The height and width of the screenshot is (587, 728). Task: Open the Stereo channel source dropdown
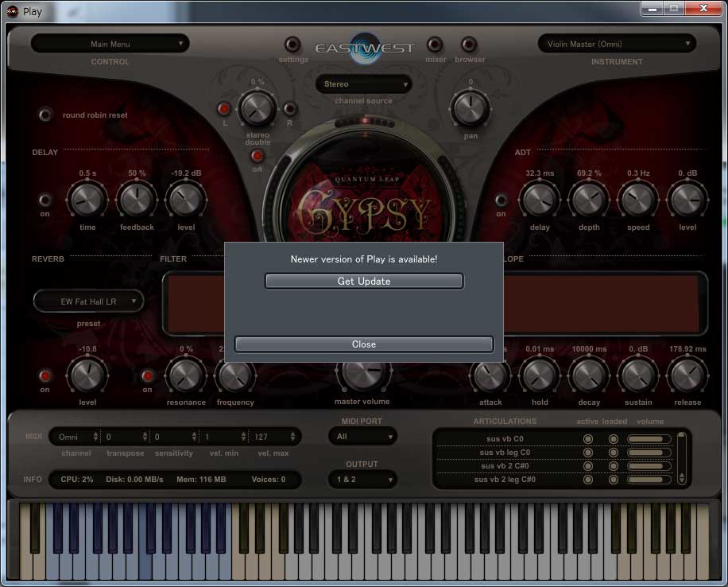[363, 84]
